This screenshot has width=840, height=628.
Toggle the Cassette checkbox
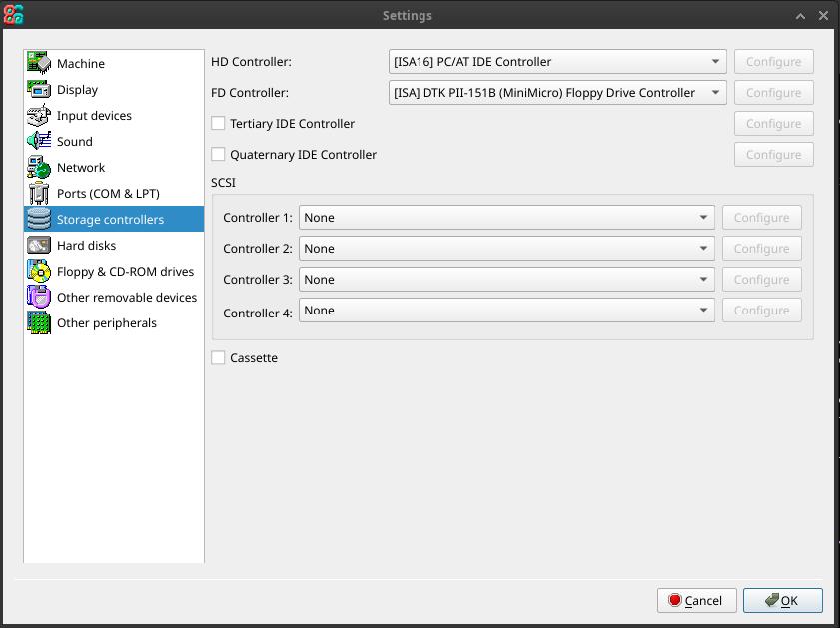218,357
